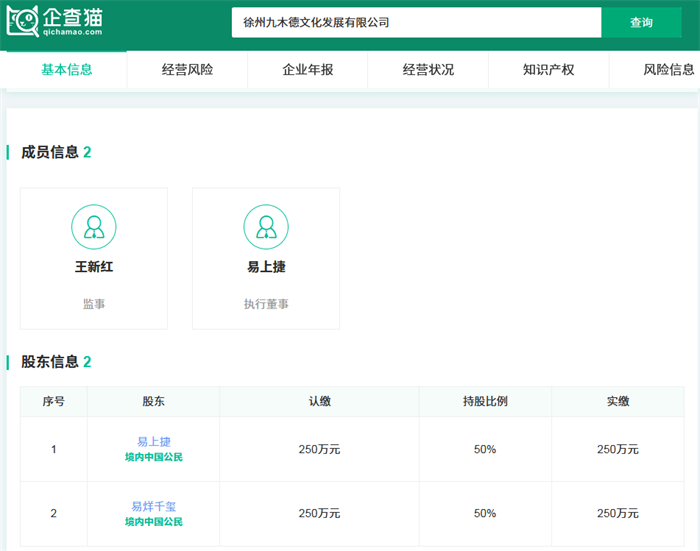Switch to the 风险信息 tab
700x551 pixels.
point(668,70)
